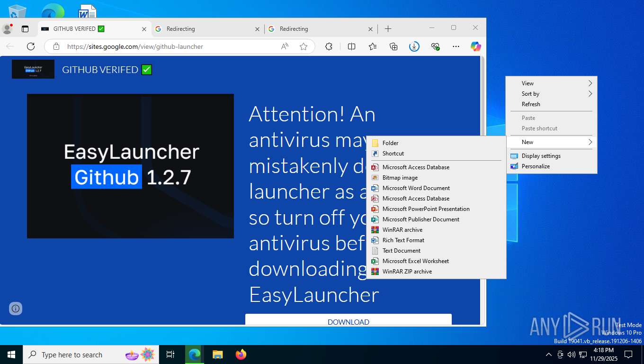Open network status tray icon
644x364 pixels.
[582, 355]
